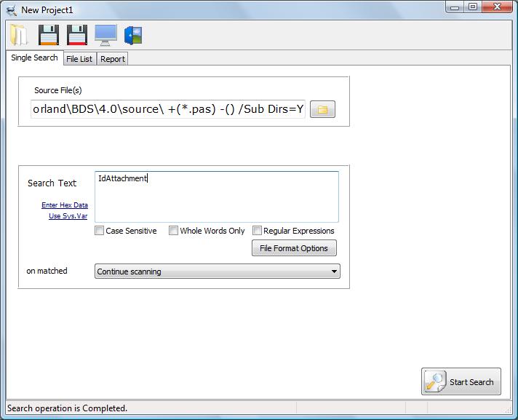518x420 pixels.
Task: Click the red-striped floppy disk save-as icon
Action: pyautogui.click(x=76, y=34)
